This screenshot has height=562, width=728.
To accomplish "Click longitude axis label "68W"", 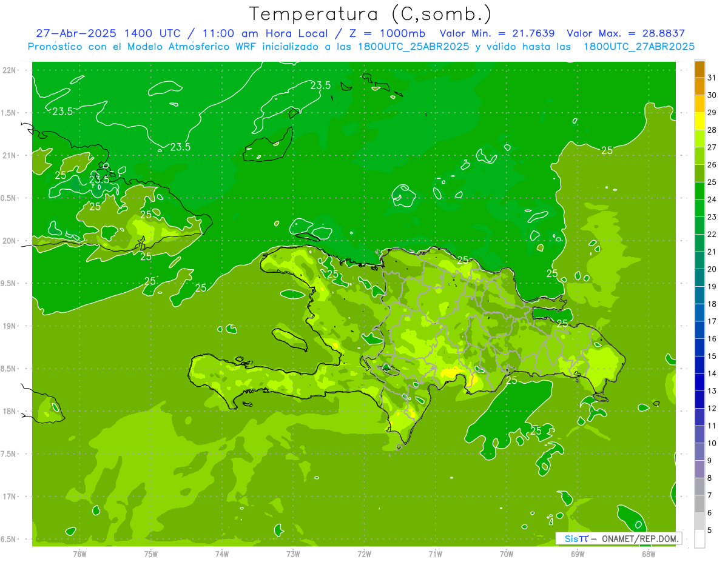I will (x=649, y=554).
